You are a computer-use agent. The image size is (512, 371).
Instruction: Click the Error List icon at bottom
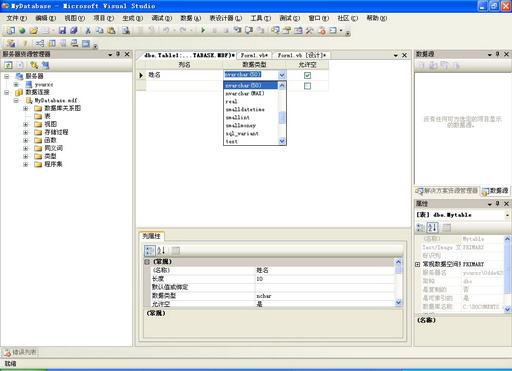(7, 352)
